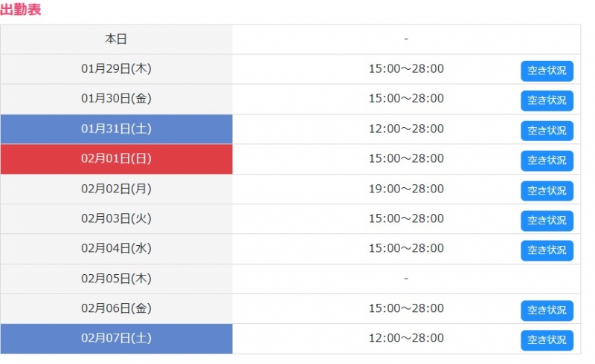
Task: Click the blue 01月31日(土) date cell
Action: point(116,129)
